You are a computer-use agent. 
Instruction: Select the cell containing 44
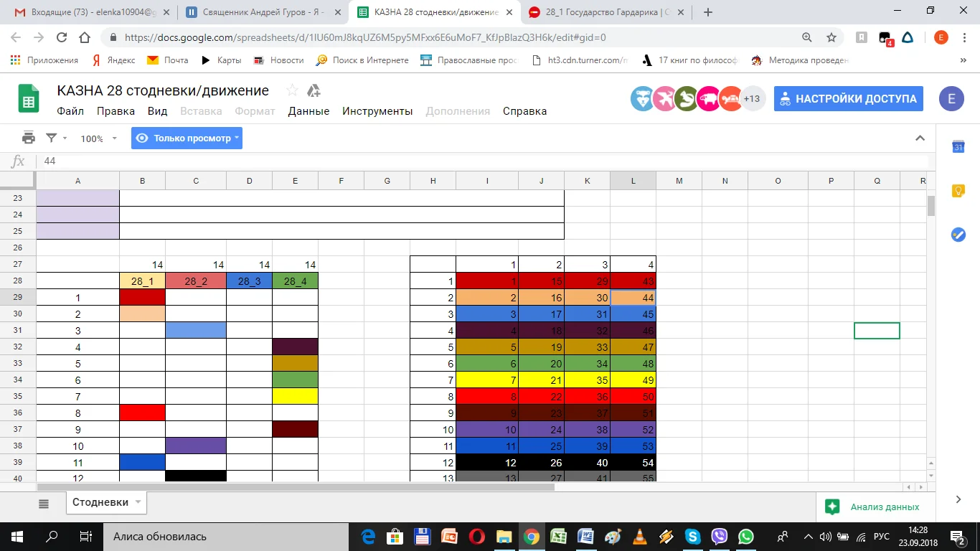click(x=633, y=298)
